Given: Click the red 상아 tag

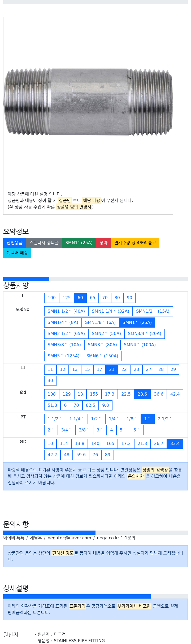Looking at the screenshot, I should [x=103, y=243].
